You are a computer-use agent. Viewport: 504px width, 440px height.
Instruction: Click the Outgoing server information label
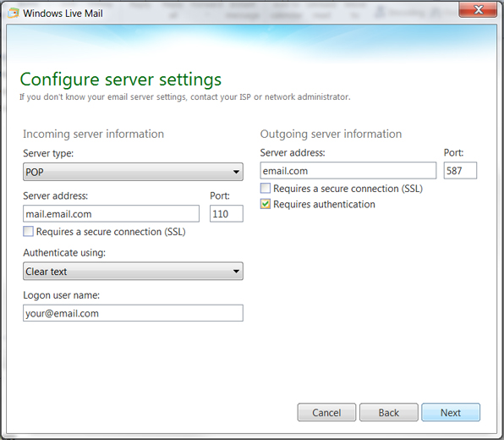331,134
